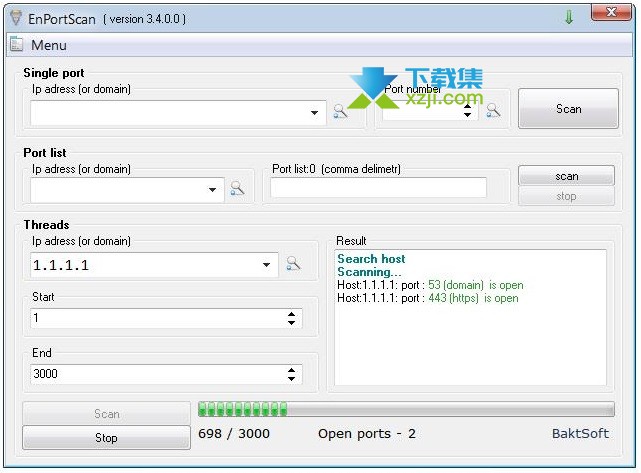Click the Port list comma-delimited input field
Viewport: 641px width, 473px height.
378,188
